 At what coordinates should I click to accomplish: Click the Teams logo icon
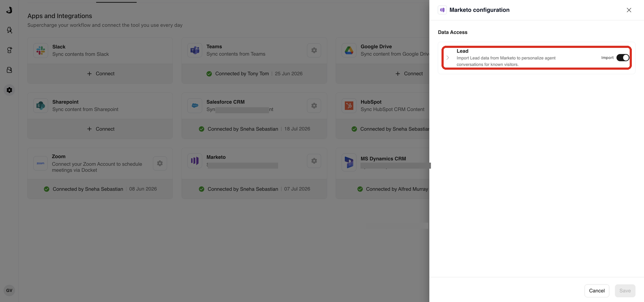195,50
